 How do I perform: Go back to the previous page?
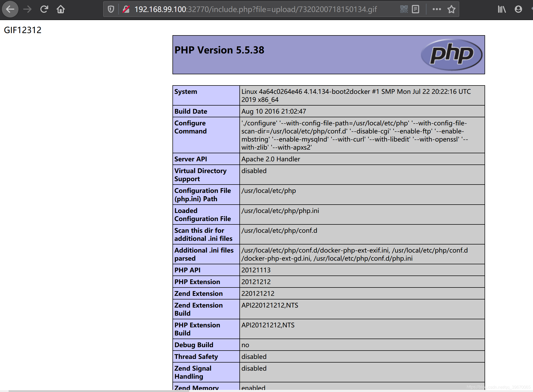(10, 9)
